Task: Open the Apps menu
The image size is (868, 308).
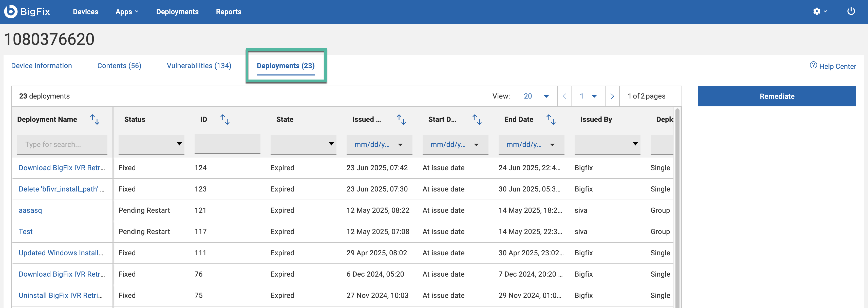Action: (x=127, y=12)
